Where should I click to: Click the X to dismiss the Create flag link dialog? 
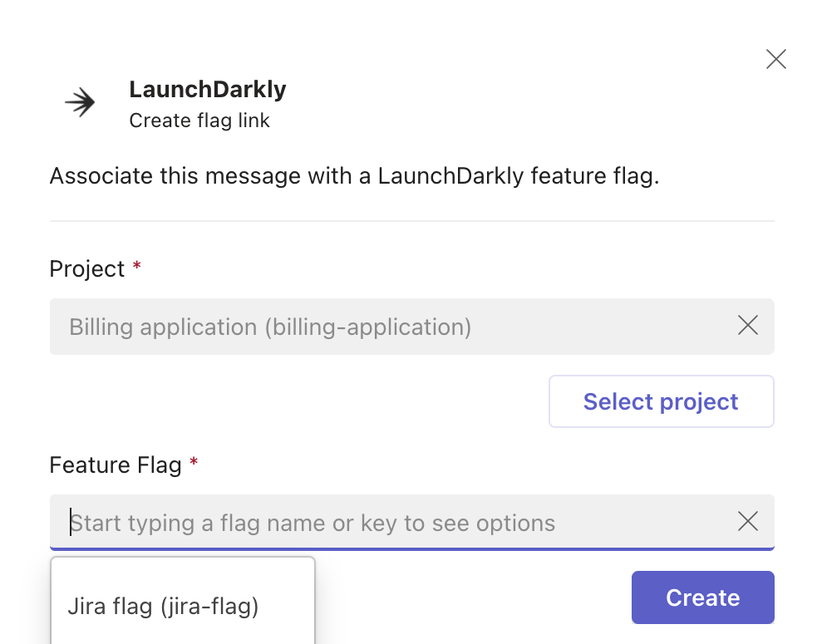pos(775,59)
